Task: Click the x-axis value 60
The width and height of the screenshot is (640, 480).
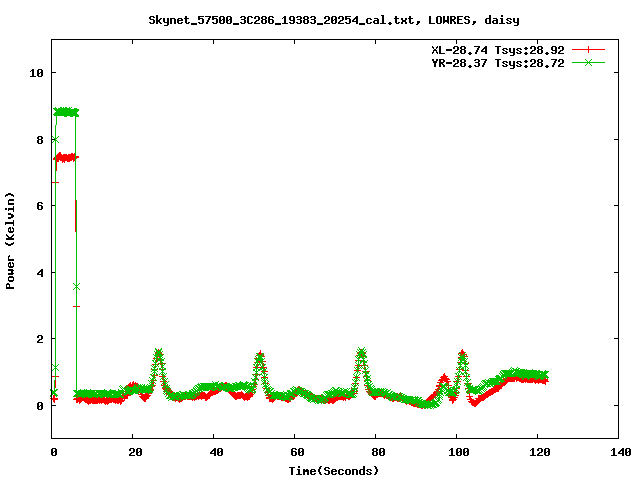Action: (x=297, y=452)
